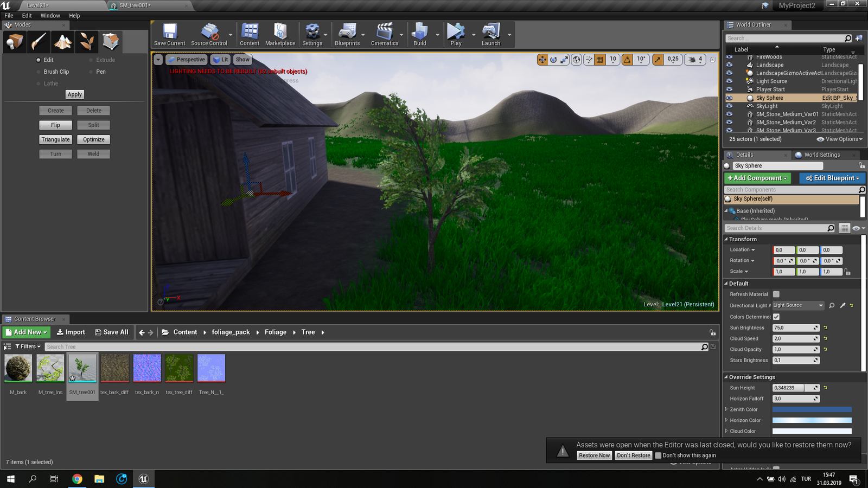This screenshot has height=488, width=868.
Task: Click the Restore Now button
Action: coord(594,455)
